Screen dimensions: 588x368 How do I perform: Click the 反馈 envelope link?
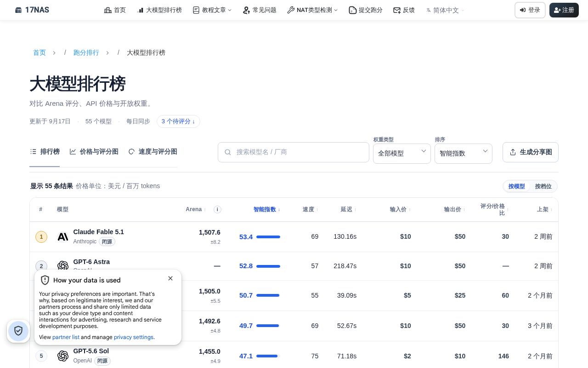[x=404, y=10]
